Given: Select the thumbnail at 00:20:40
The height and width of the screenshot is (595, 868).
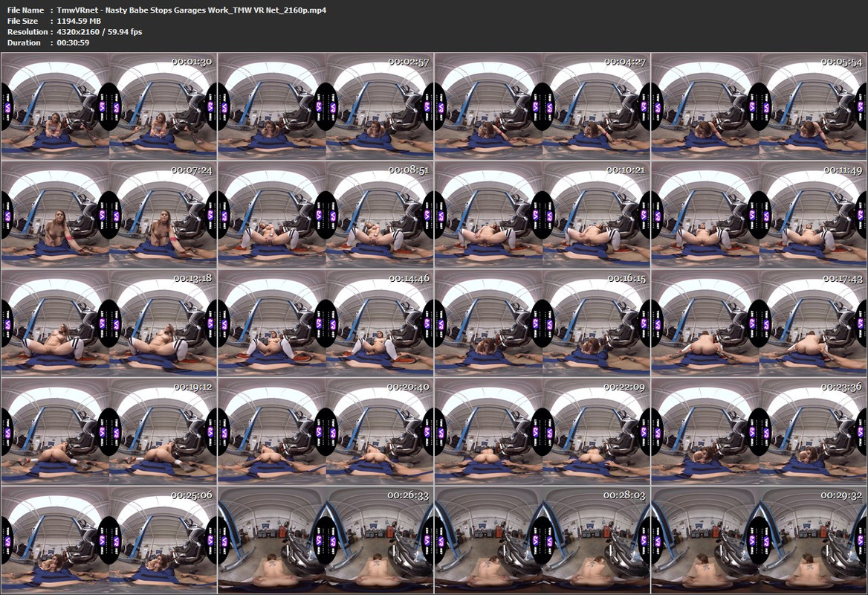Looking at the screenshot, I should [x=326, y=431].
